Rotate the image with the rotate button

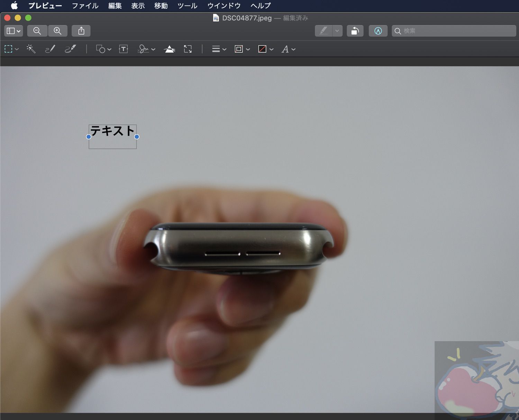[x=355, y=31]
